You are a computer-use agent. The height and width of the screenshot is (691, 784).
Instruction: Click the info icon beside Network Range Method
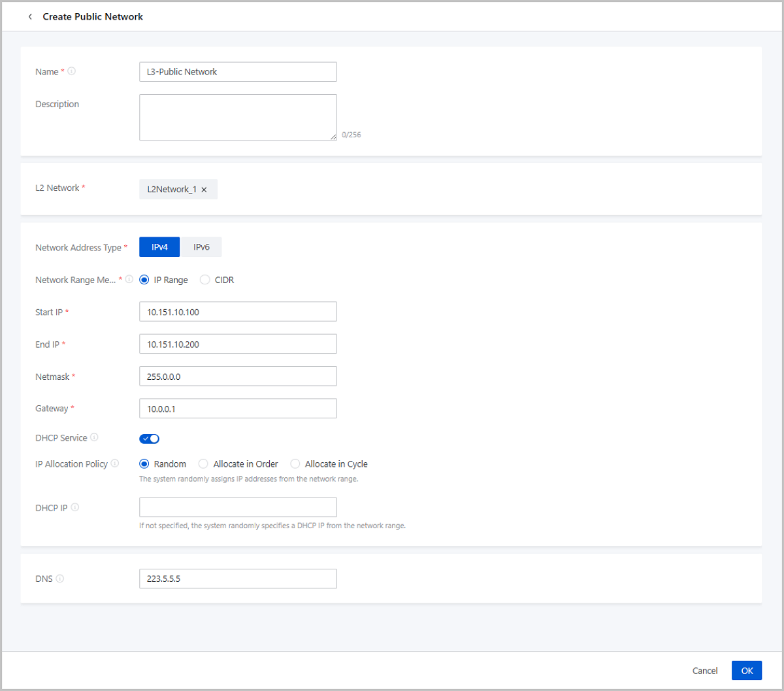[129, 279]
